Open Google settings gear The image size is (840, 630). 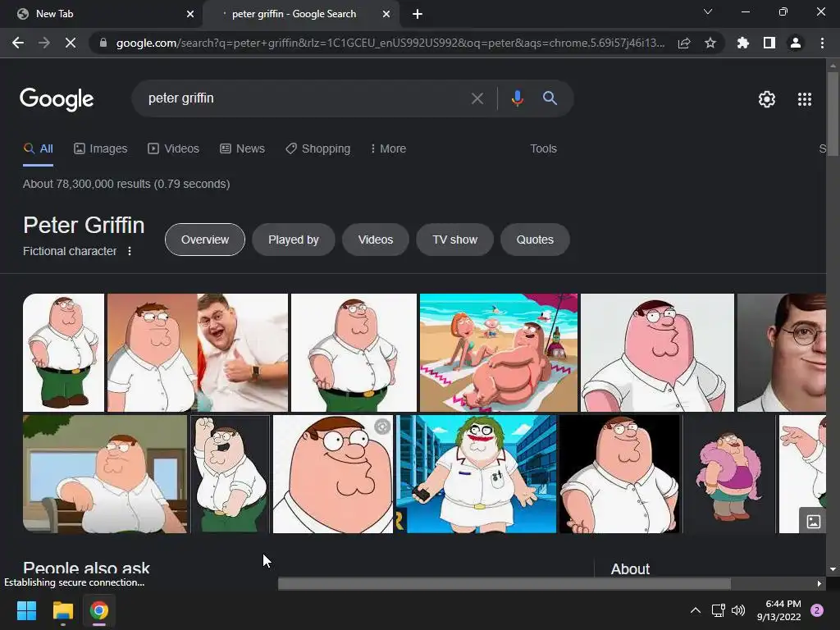pyautogui.click(x=767, y=99)
